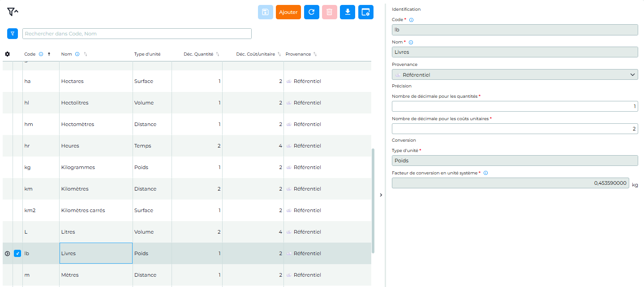This screenshot has height=287, width=644.
Task: Sort the Déc. Quantité column
Action: (x=218, y=54)
